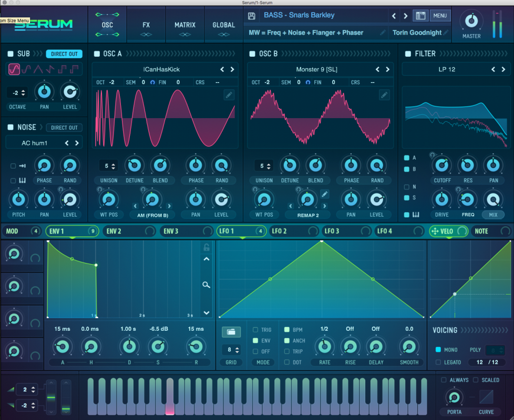Toggle NOISE DIRECT OUT button
This screenshot has height=420, width=514.
64,128
